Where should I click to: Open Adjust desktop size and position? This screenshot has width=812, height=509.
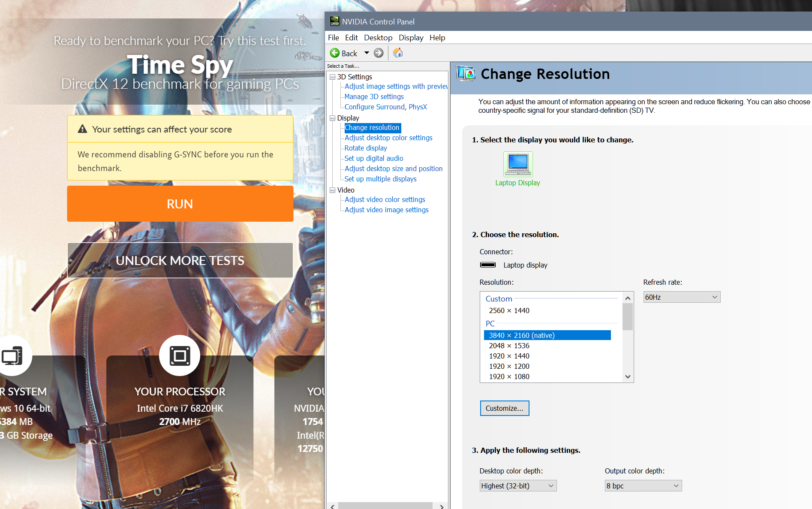click(394, 169)
